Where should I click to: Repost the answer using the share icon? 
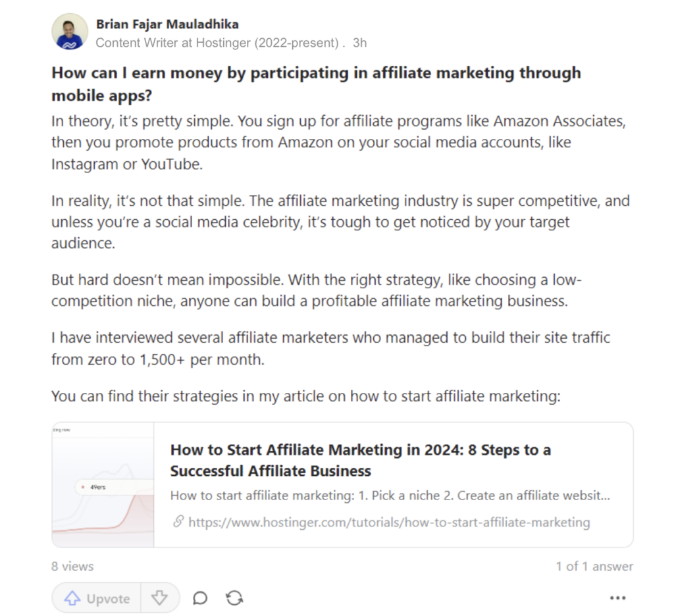click(234, 598)
